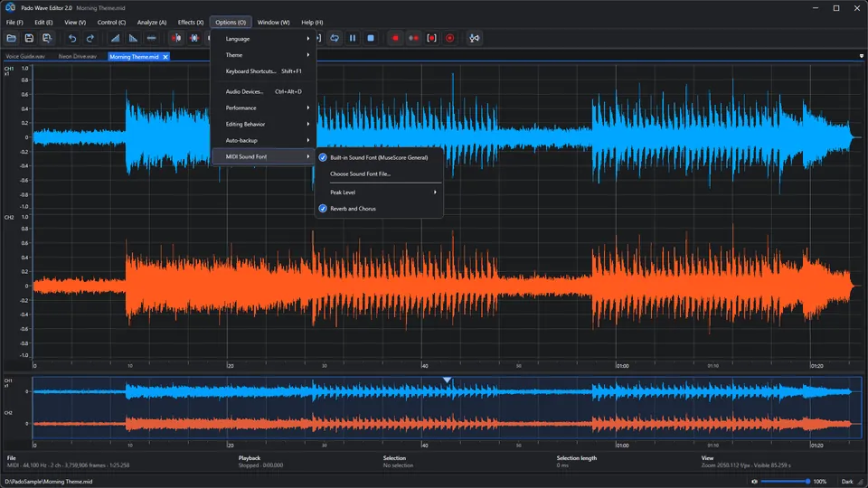Click the red record rectangle icon
This screenshot has width=868, height=488.
pyautogui.click(x=395, y=38)
